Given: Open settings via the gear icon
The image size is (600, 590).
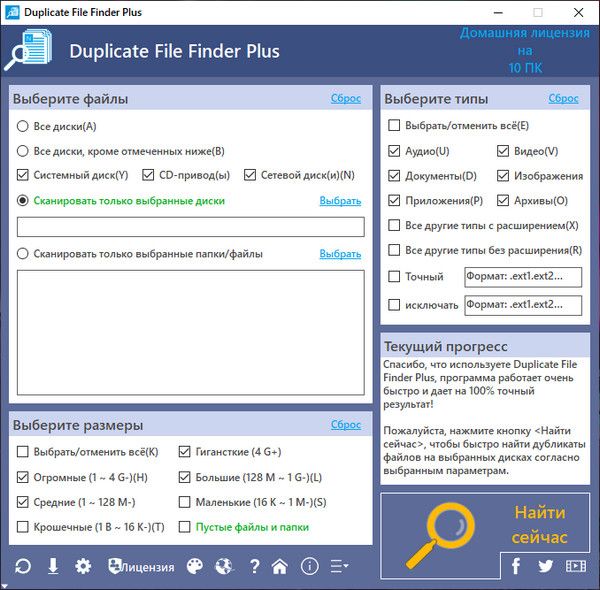Looking at the screenshot, I should pos(83,567).
